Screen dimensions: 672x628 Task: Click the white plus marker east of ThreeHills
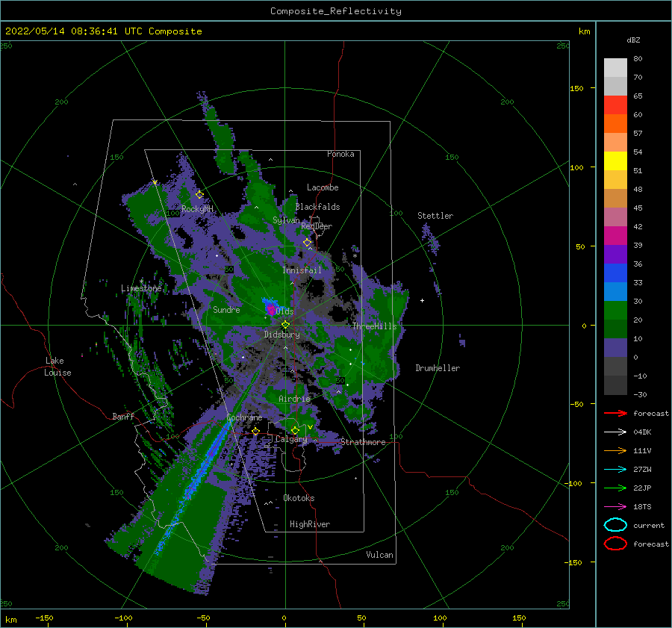[422, 300]
